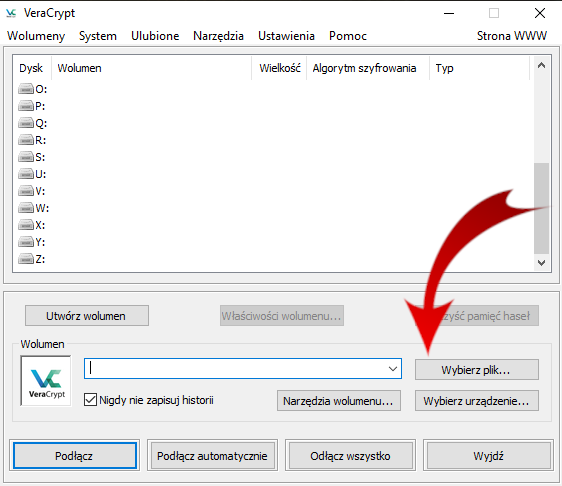Click the VeraCrypt logo in Wolumen section
This screenshot has height=486, width=562.
click(x=46, y=381)
